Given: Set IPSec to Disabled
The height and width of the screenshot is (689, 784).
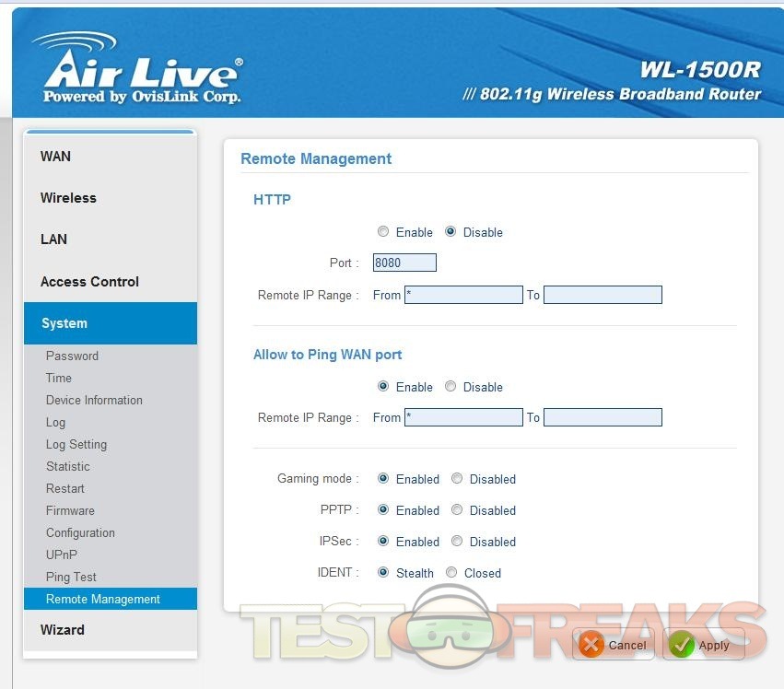Looking at the screenshot, I should pyautogui.click(x=457, y=542).
